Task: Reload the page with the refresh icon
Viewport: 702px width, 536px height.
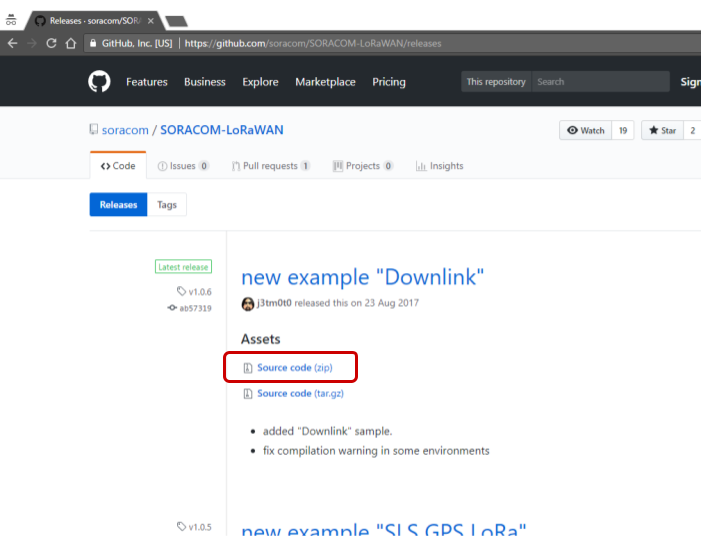Action: (x=51, y=43)
